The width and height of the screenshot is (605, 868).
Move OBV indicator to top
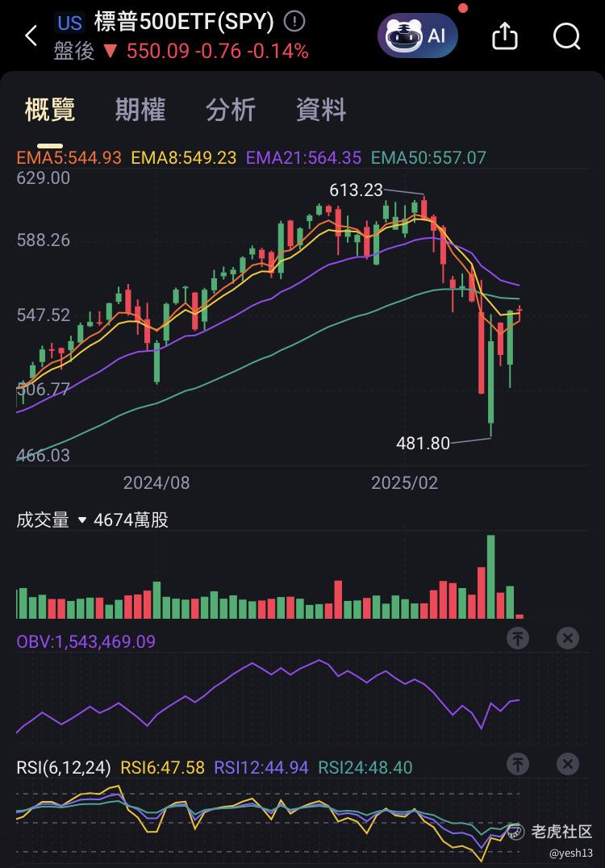(x=518, y=639)
